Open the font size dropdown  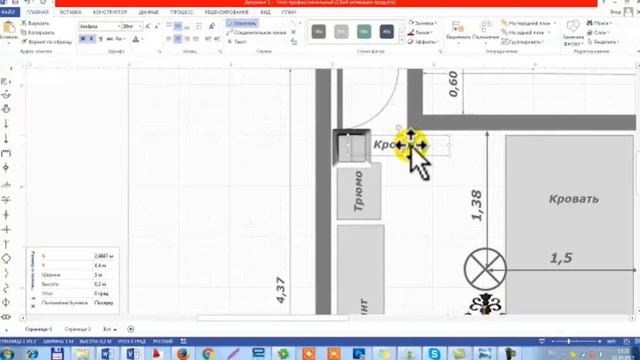[x=140, y=27]
